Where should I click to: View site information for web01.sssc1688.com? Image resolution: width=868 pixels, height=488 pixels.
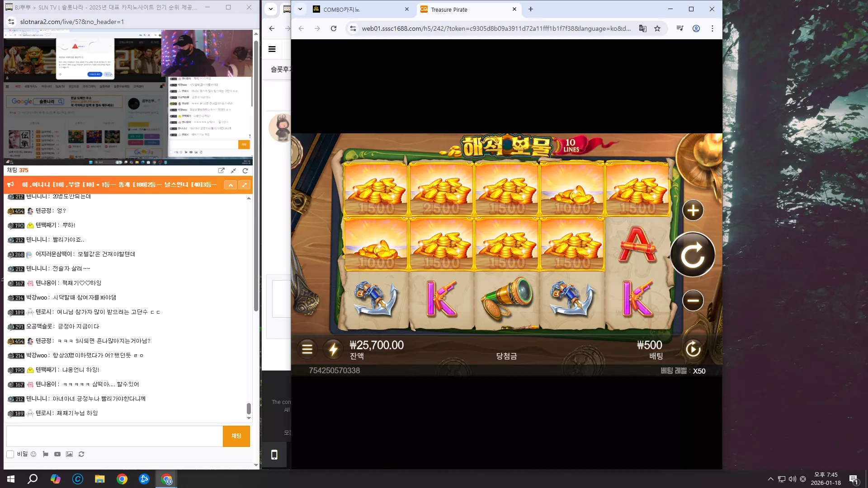pyautogui.click(x=353, y=28)
